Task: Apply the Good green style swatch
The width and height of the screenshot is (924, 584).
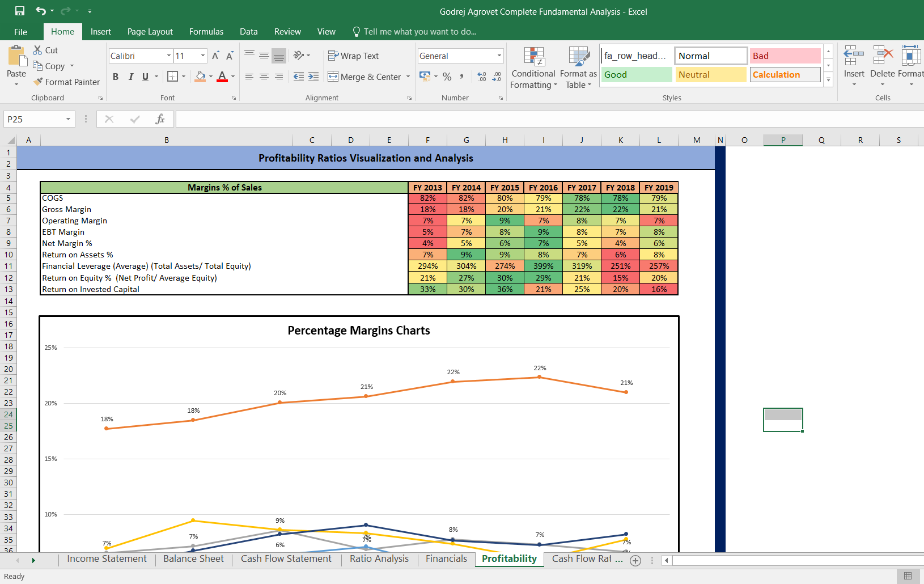Action: (637, 74)
